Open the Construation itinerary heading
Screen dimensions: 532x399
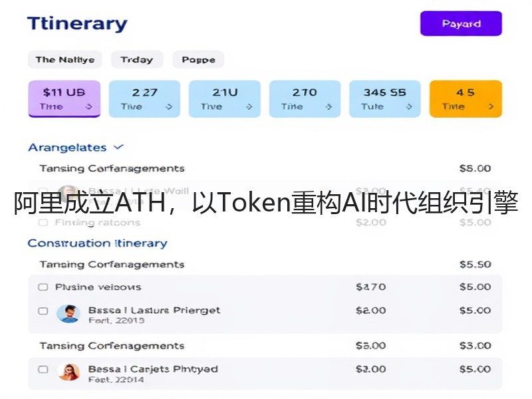(98, 243)
